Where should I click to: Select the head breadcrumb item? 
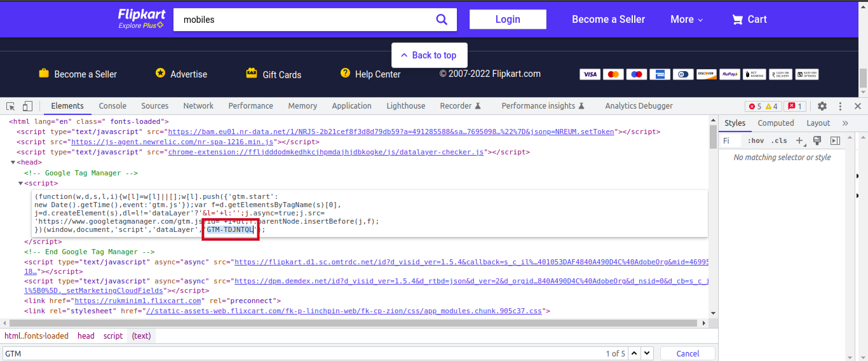click(86, 336)
